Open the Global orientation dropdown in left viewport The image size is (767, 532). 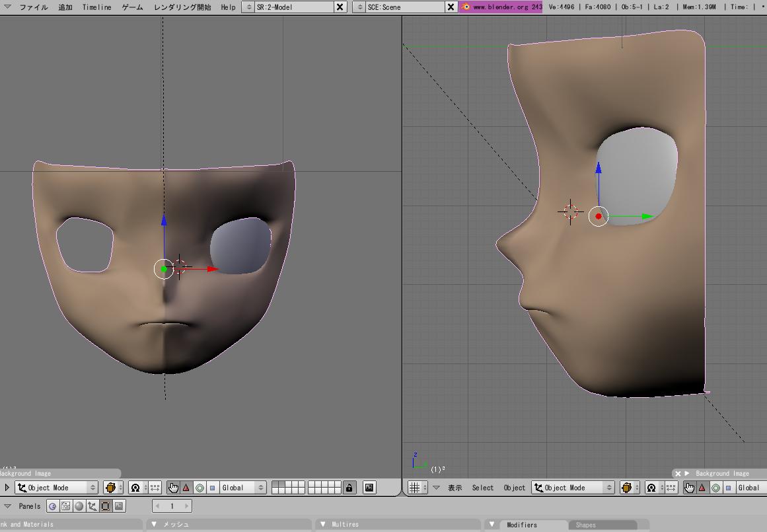coord(242,488)
